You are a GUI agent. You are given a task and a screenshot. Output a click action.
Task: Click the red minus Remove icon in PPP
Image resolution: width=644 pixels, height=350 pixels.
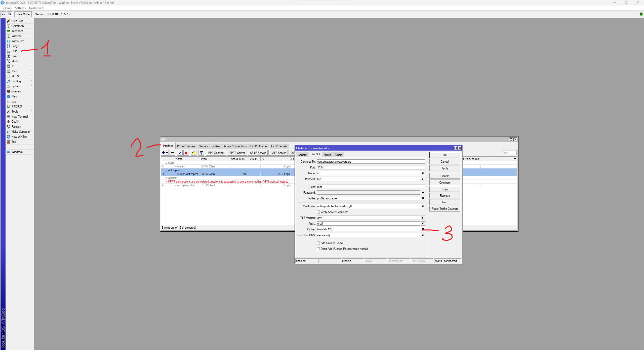click(x=172, y=153)
